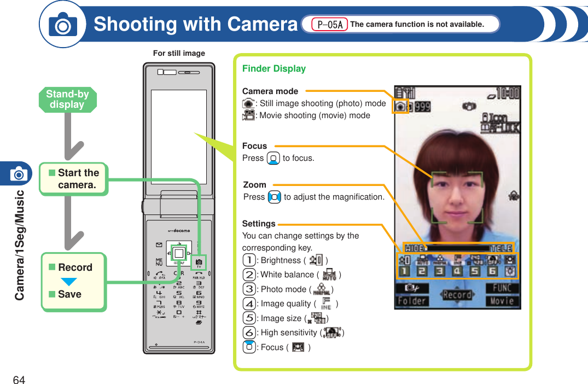The image size is (588, 384).
Task: Click the green call key above the voice label
Action: coord(160,274)
